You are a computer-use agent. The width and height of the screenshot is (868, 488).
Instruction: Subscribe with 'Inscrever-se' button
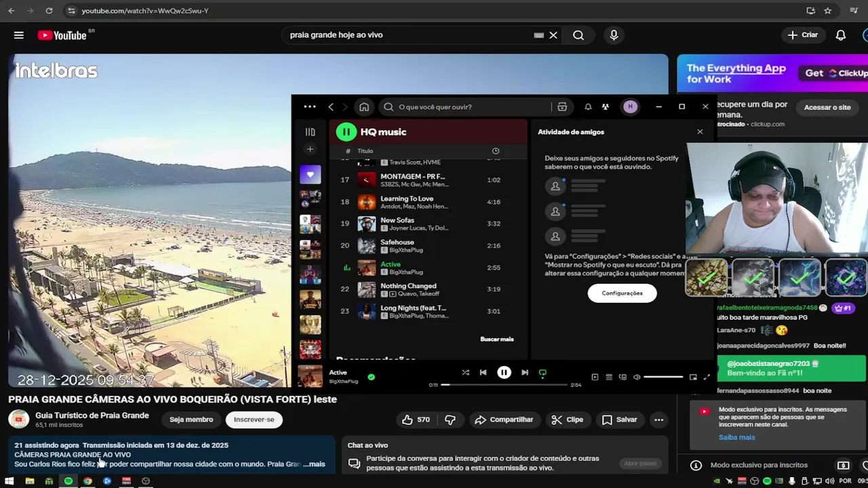click(254, 420)
